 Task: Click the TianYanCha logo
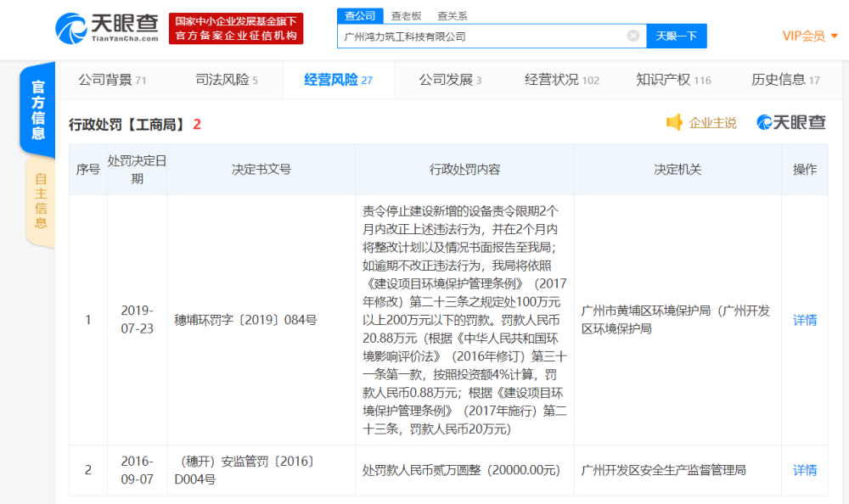[107, 28]
